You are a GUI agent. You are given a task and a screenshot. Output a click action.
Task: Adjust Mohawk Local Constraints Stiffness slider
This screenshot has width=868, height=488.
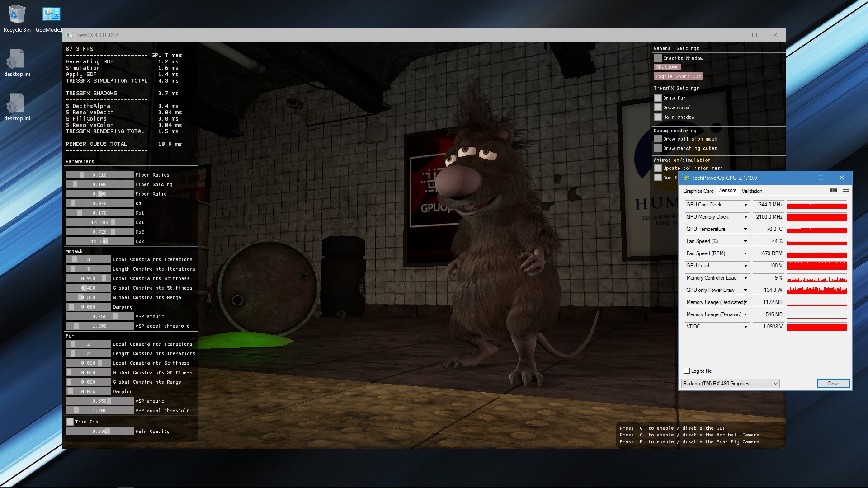coord(88,278)
